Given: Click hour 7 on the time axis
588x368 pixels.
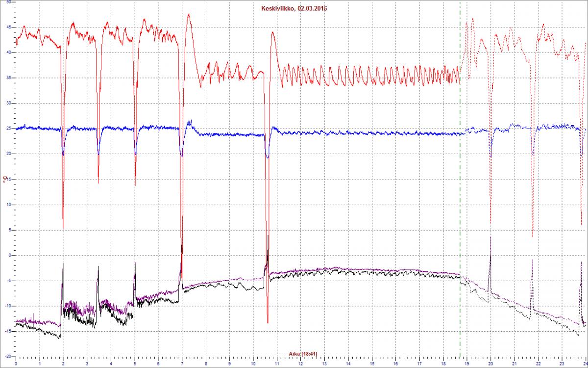Looking at the screenshot, I should pyautogui.click(x=182, y=364).
